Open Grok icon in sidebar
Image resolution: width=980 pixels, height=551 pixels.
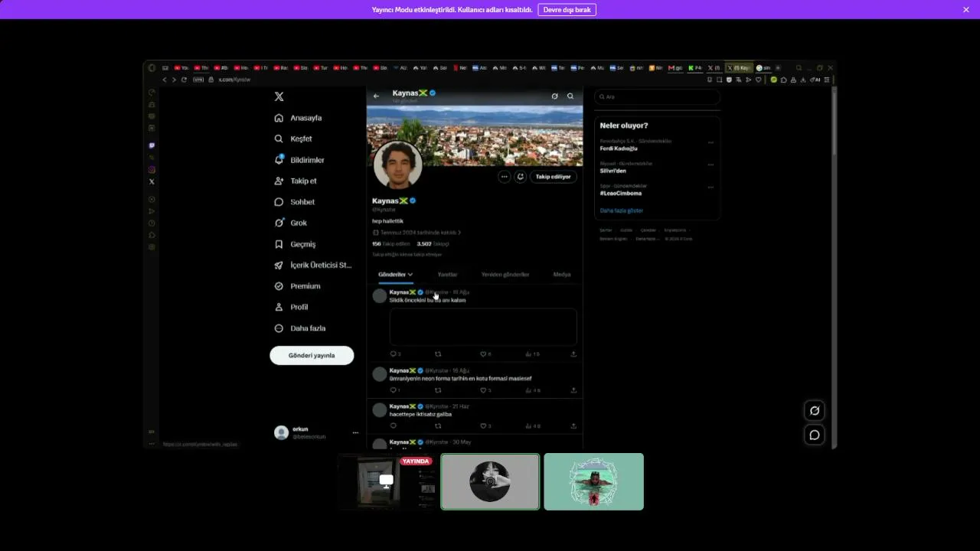[279, 223]
